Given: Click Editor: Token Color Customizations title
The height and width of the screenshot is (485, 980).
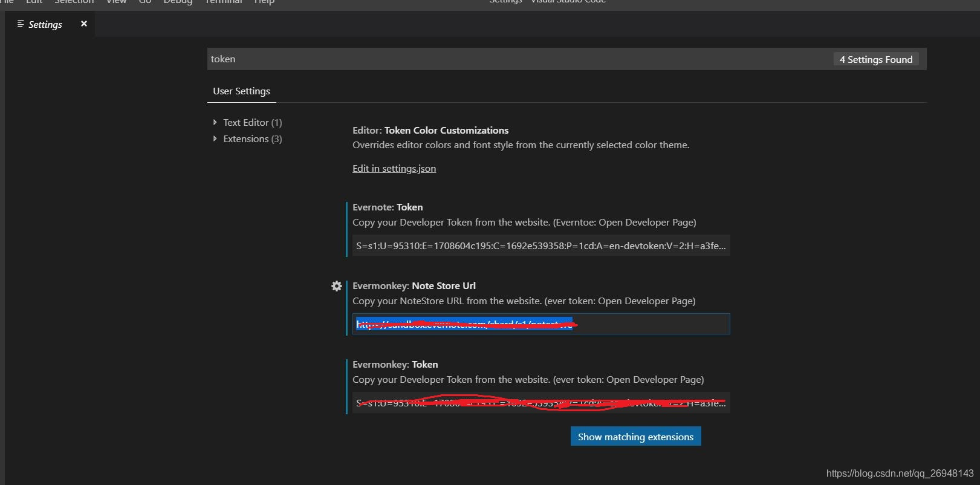Looking at the screenshot, I should pos(430,130).
